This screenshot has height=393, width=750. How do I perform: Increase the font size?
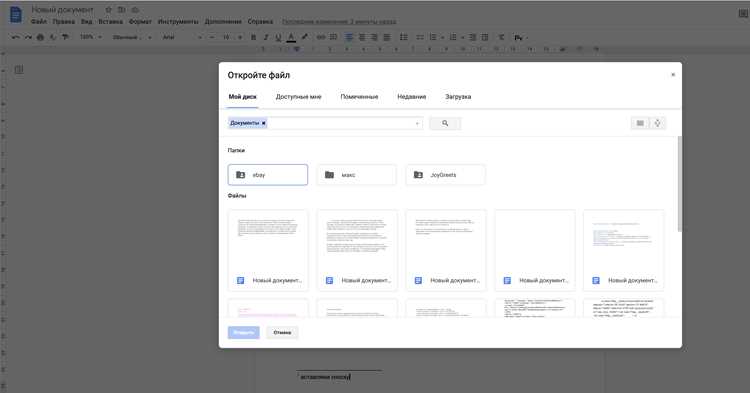240,37
